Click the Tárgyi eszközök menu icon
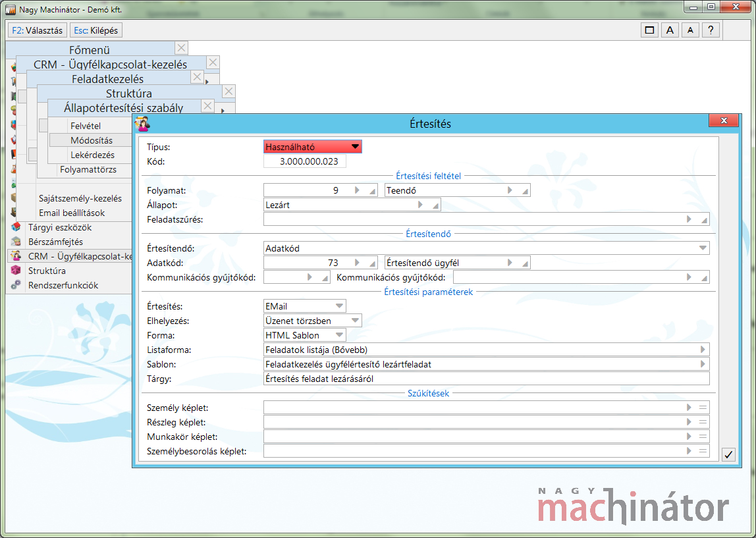 (16, 227)
